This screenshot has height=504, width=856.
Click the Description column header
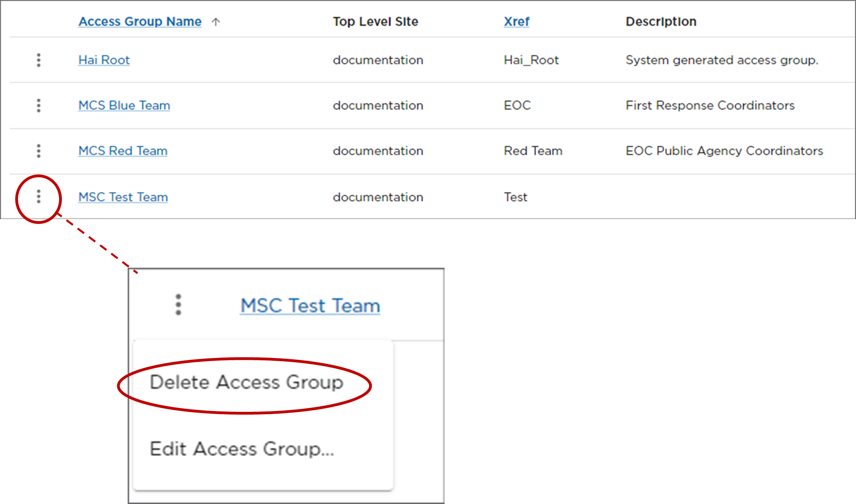pos(661,21)
